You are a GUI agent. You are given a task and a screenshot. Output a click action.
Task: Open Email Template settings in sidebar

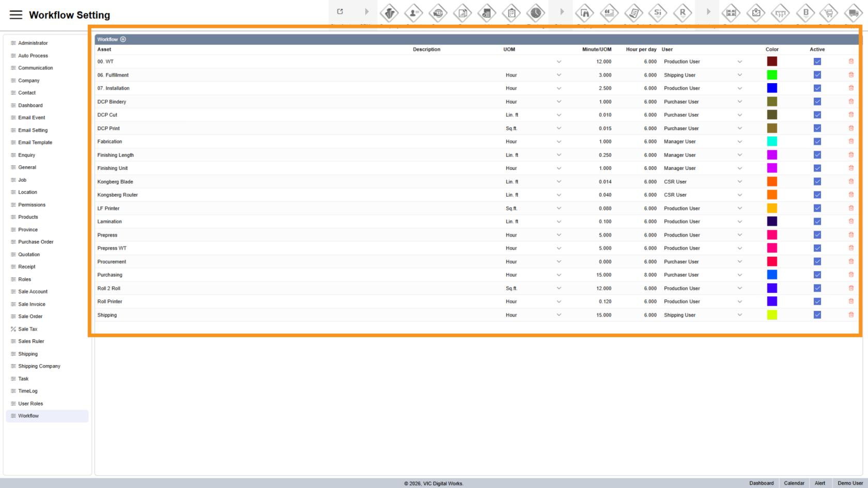(47, 143)
